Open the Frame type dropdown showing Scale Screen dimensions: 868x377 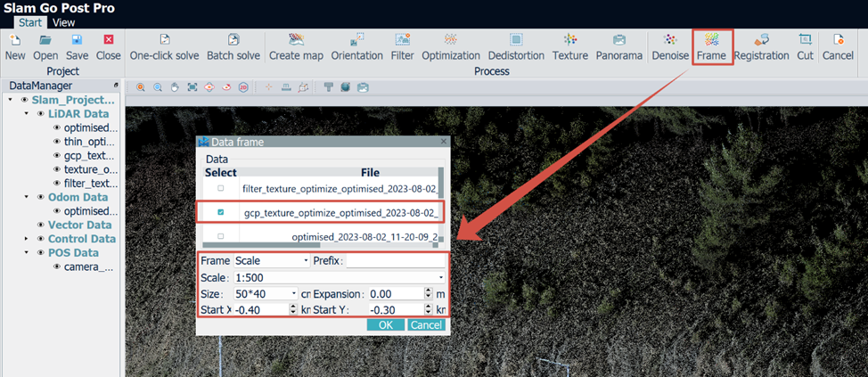pyautogui.click(x=272, y=260)
